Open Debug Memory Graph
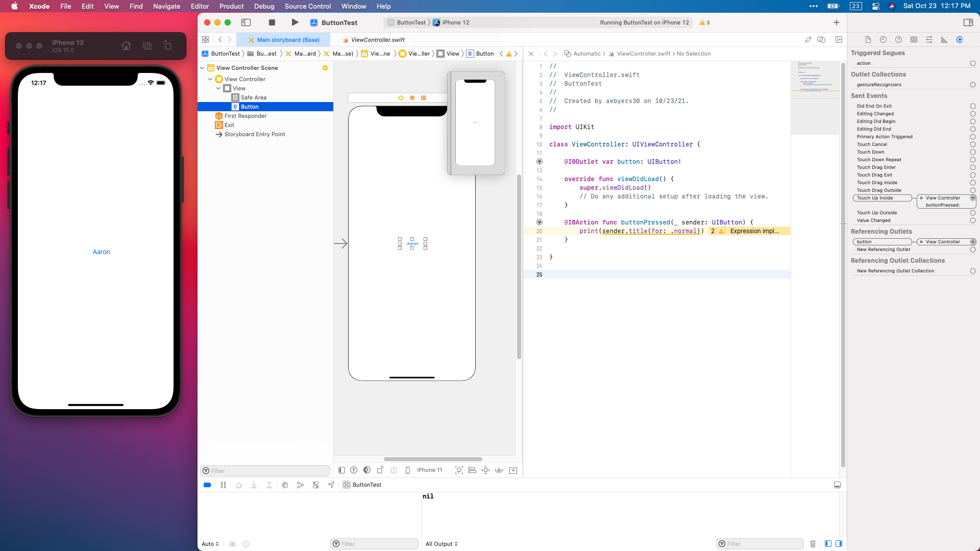 (300, 485)
